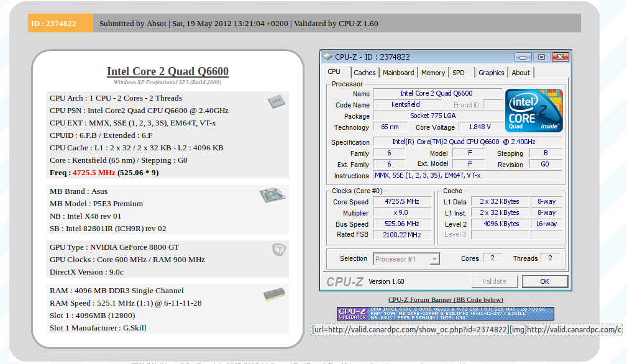This screenshot has height=364, width=627.
Task: Click the CPU-Z Version 1.60 label
Action: point(387,281)
